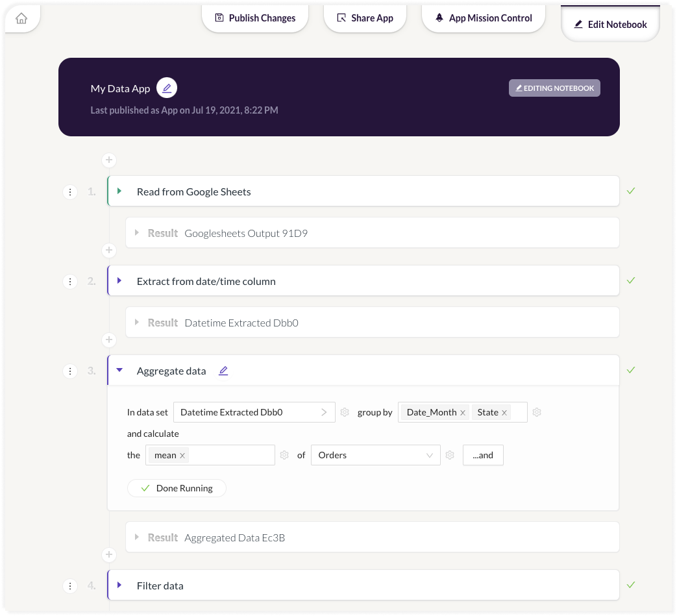Click the EDITING NOTEBOOK badge
The width and height of the screenshot is (677, 616).
tap(554, 88)
